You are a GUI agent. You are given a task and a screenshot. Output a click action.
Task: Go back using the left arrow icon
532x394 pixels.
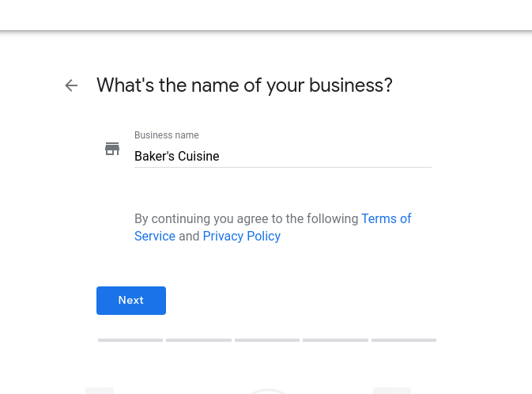tap(71, 85)
